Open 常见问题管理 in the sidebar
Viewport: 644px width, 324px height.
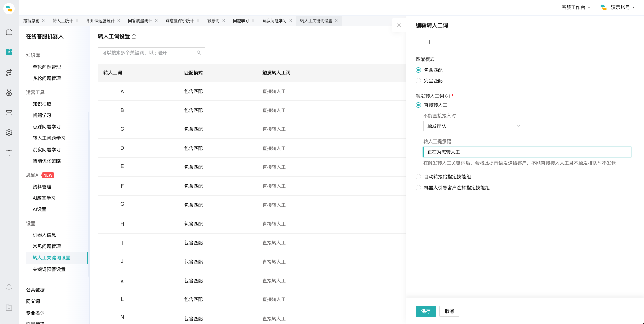(47, 246)
